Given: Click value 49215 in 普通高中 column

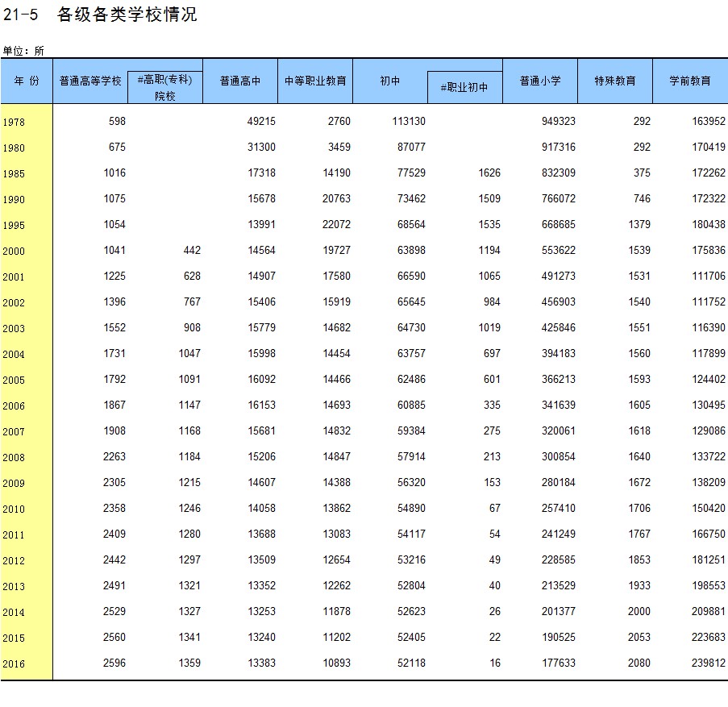Looking at the screenshot, I should [x=261, y=121].
